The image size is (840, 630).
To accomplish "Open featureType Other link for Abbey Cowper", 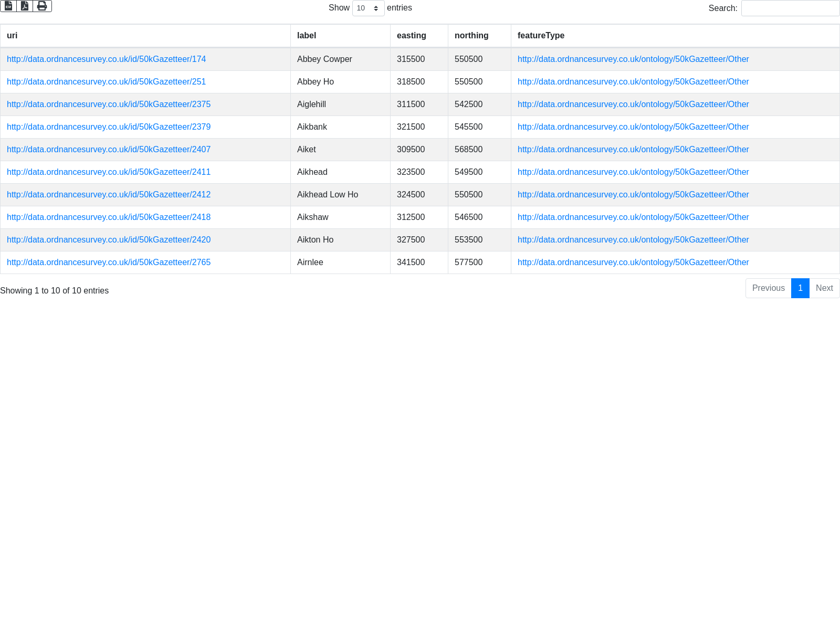I will [x=633, y=59].
